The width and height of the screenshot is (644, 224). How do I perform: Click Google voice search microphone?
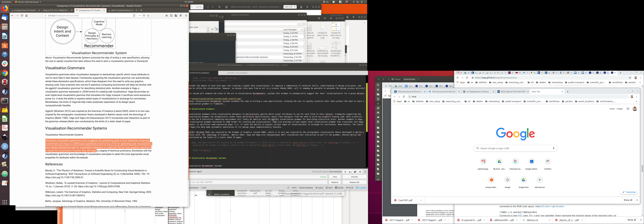coord(553,148)
